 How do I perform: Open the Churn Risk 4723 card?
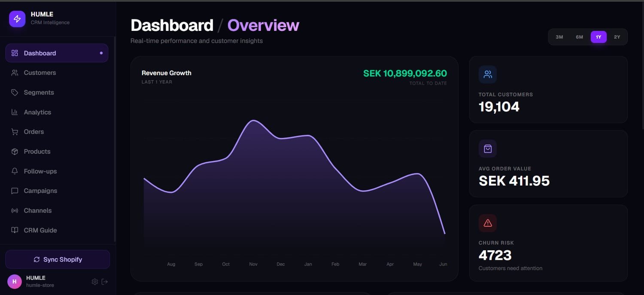click(x=548, y=243)
